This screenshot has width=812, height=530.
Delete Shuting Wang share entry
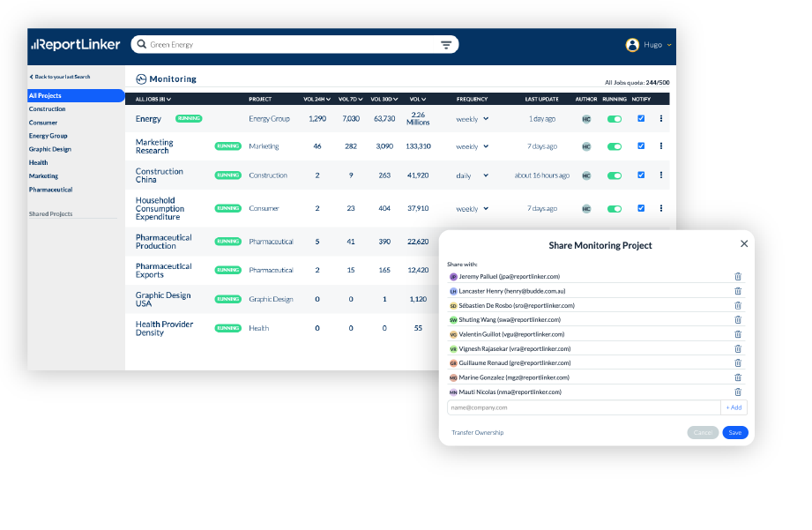pos(738,319)
